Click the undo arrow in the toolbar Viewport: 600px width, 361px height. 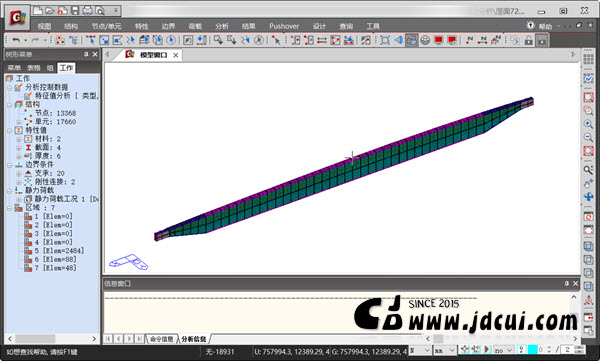[16, 40]
